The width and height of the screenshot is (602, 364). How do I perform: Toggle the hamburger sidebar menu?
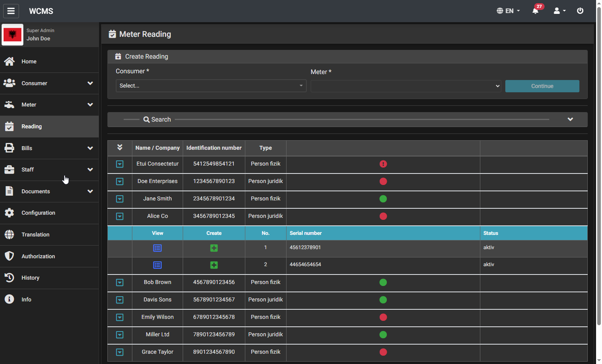point(11,11)
